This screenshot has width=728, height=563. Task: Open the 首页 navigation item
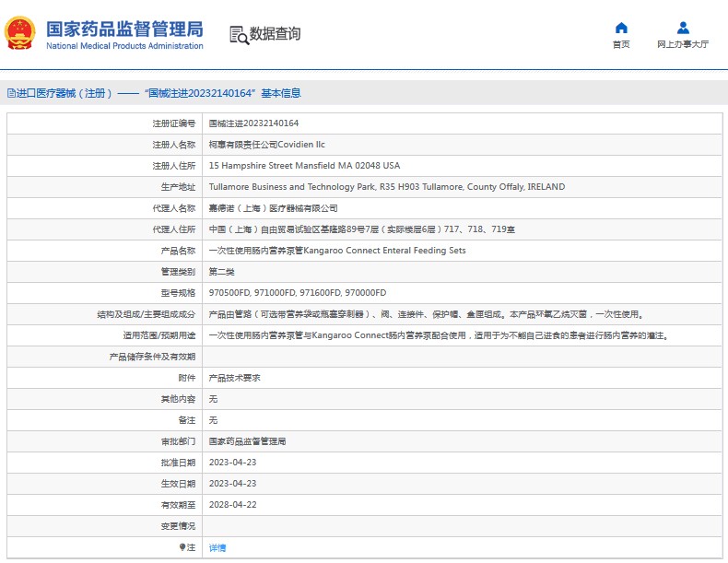[x=621, y=44]
